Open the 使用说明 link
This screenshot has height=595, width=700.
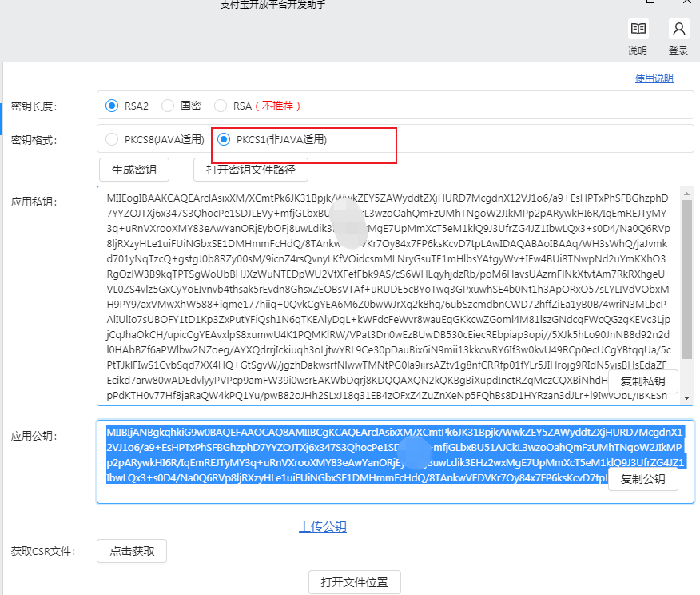coord(654,78)
